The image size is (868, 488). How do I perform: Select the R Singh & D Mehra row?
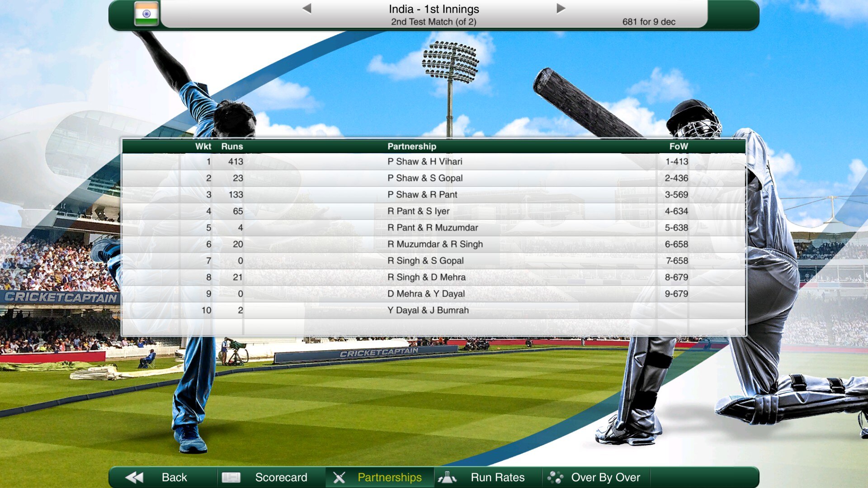[x=434, y=277]
